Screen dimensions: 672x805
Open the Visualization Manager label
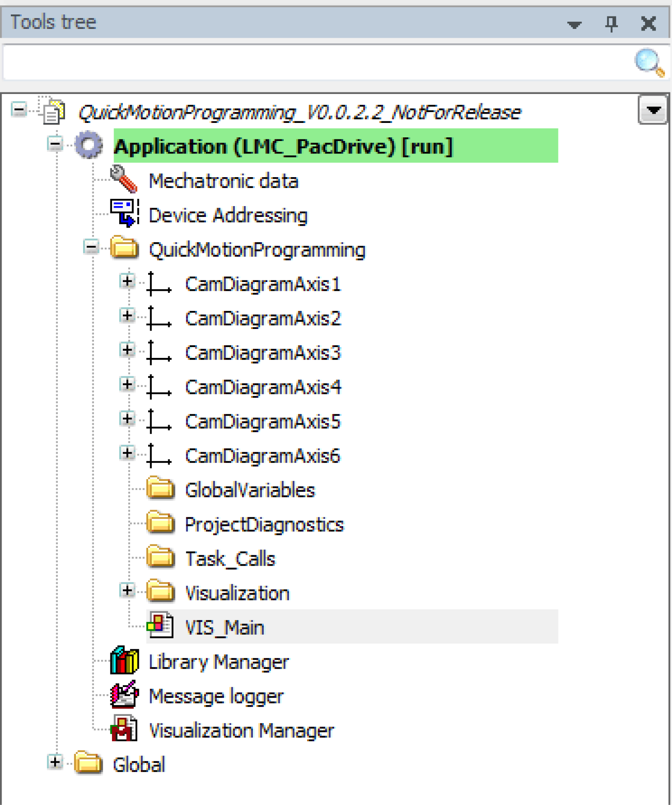[241, 731]
